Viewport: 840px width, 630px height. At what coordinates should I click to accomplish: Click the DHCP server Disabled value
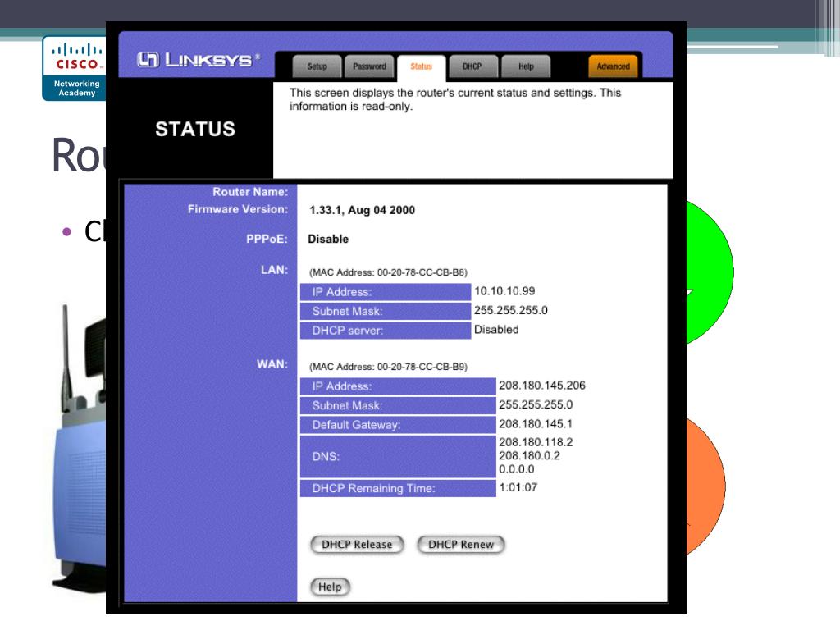pos(496,330)
